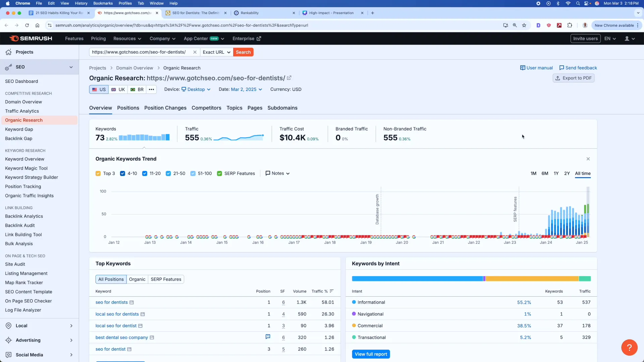The height and width of the screenshot is (362, 644).
Task: Click SERP icon next to seo for dentists
Action: click(132, 303)
